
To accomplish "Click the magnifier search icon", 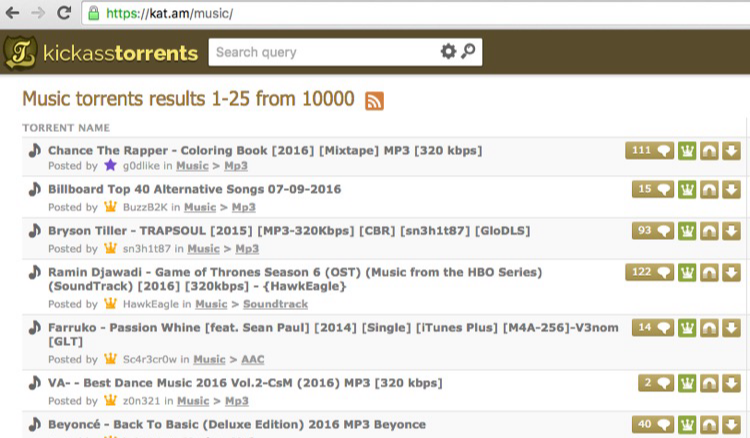I will (x=468, y=51).
